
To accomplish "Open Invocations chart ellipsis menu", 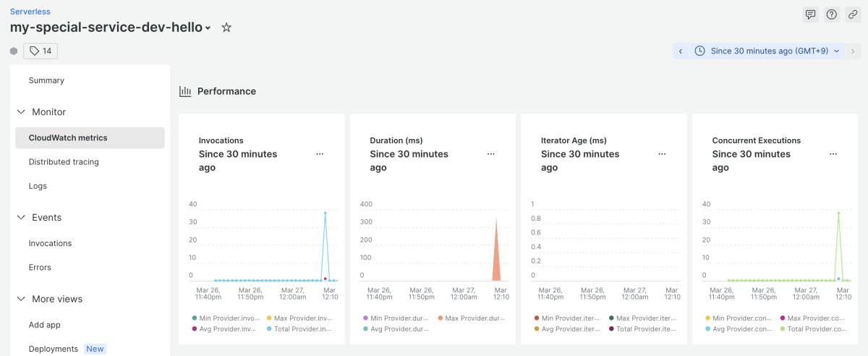I will [320, 154].
